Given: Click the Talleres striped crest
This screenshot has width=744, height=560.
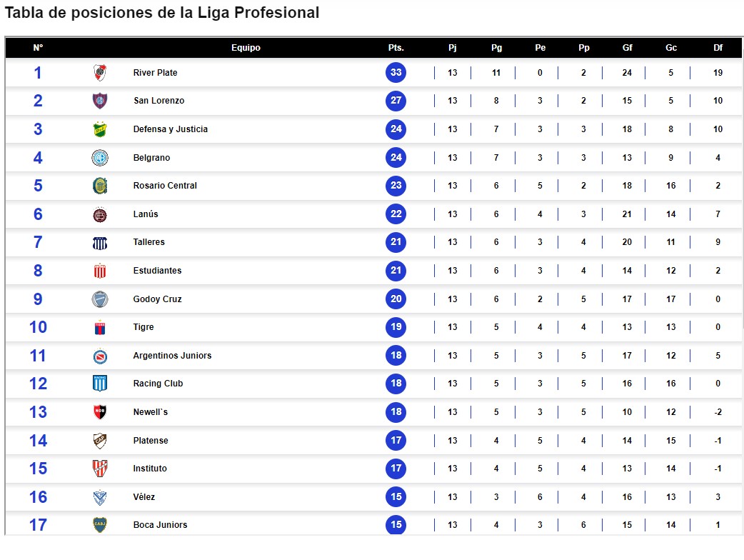Looking at the screenshot, I should pos(100,243).
